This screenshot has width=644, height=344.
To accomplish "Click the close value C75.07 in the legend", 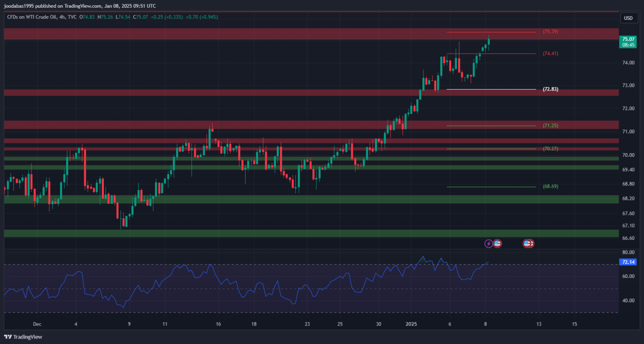I will (140, 17).
